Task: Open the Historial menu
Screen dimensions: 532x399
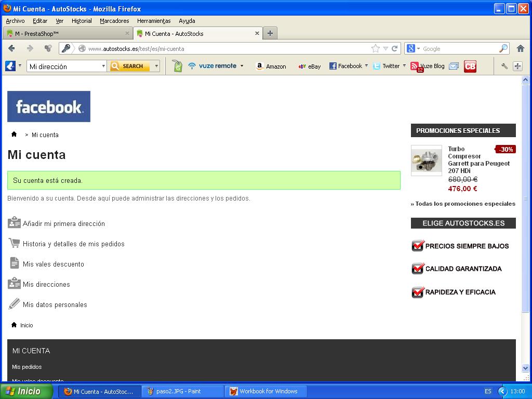Action: [82, 21]
